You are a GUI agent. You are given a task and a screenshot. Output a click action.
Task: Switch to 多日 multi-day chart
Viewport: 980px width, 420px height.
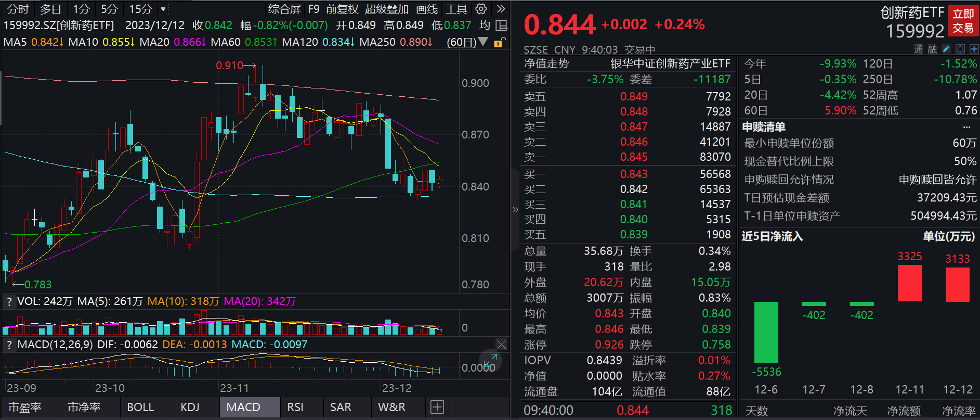pos(50,9)
